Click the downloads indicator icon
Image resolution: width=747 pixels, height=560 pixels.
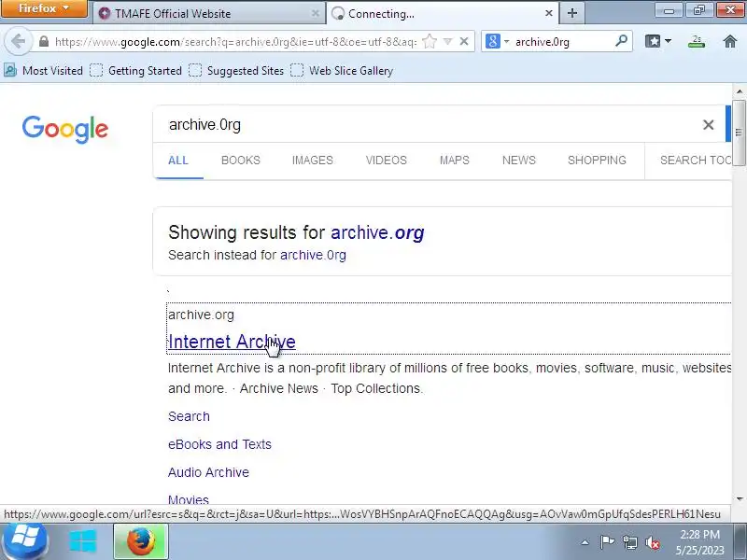click(697, 41)
